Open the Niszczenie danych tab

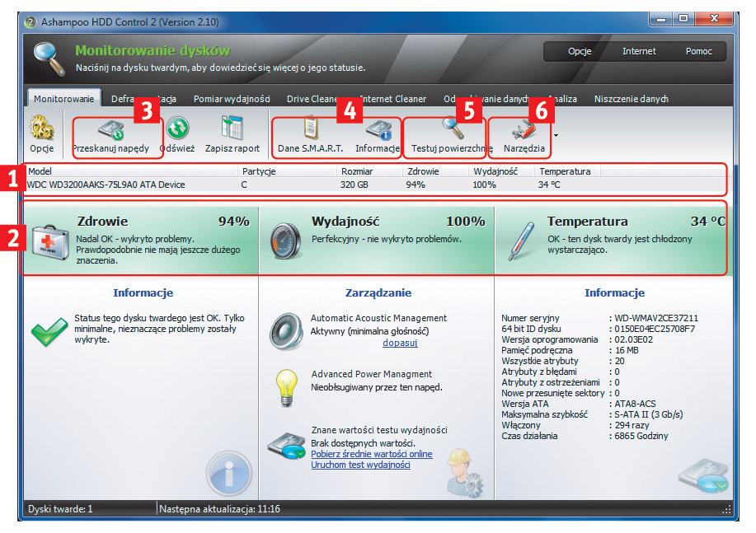(x=631, y=99)
